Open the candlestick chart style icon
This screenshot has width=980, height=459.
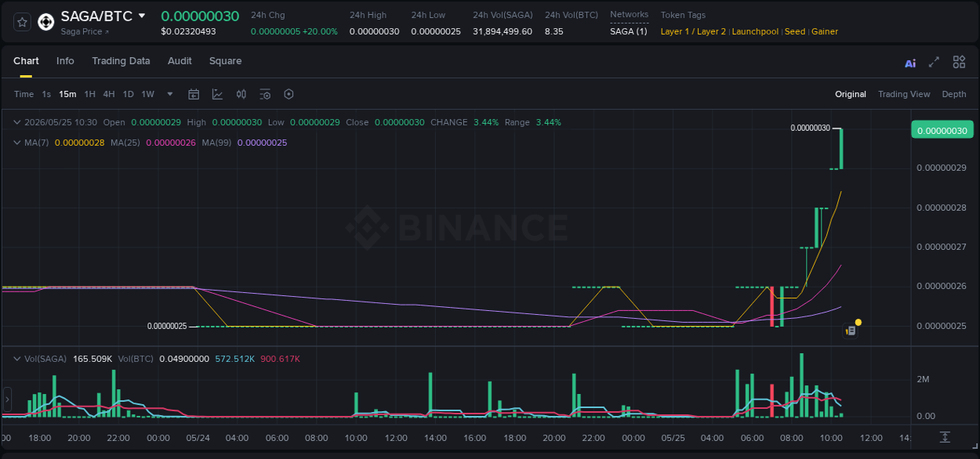tap(241, 94)
